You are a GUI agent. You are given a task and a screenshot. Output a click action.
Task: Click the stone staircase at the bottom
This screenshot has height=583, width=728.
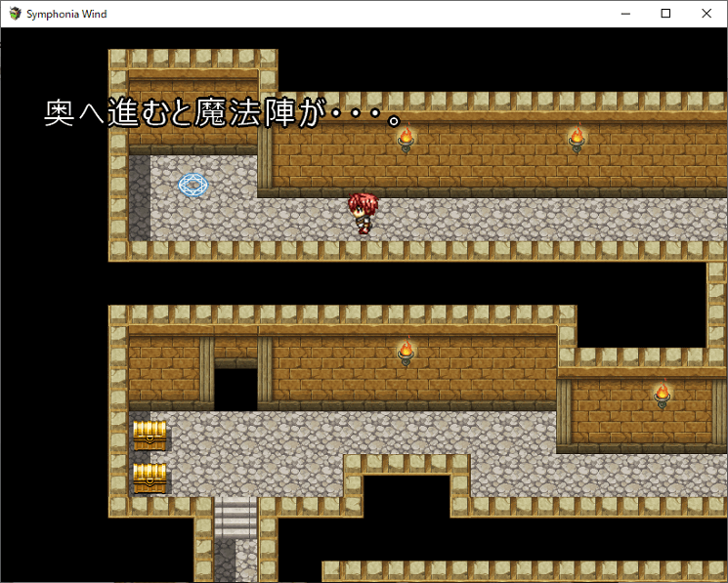[x=236, y=518]
